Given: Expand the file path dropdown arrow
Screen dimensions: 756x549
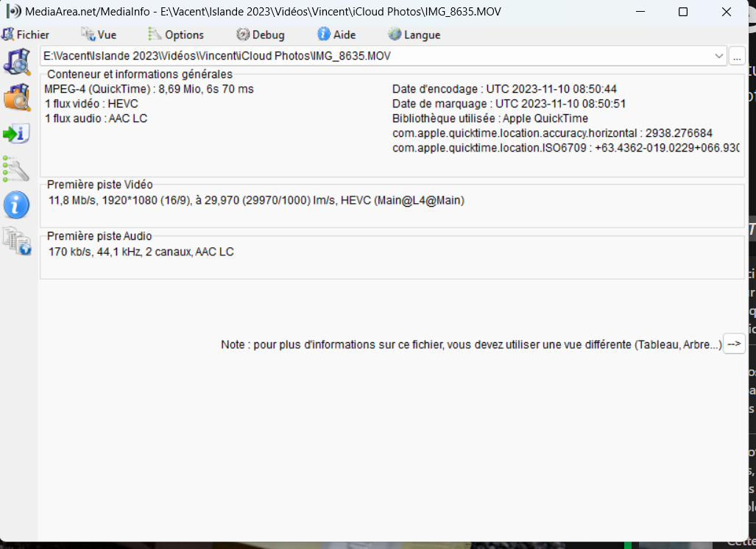Looking at the screenshot, I should coord(719,56).
